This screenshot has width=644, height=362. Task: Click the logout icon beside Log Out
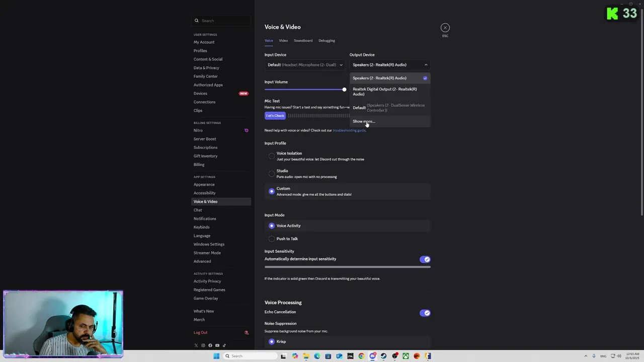click(247, 332)
